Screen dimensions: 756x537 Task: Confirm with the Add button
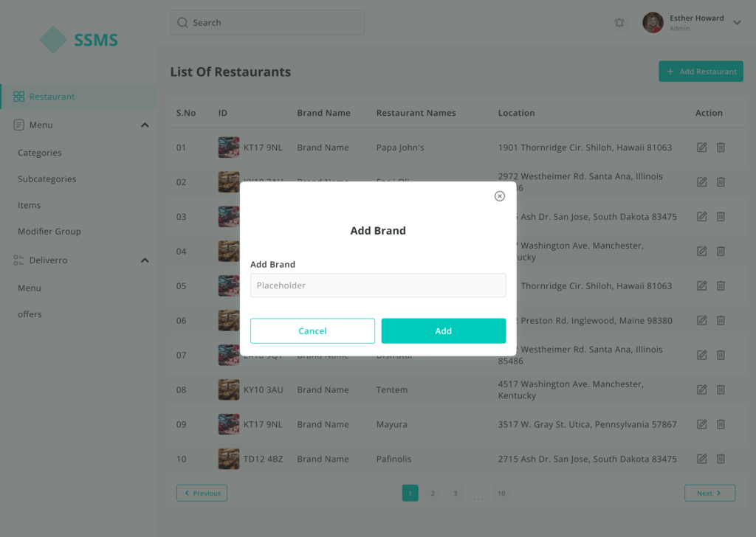(x=444, y=331)
